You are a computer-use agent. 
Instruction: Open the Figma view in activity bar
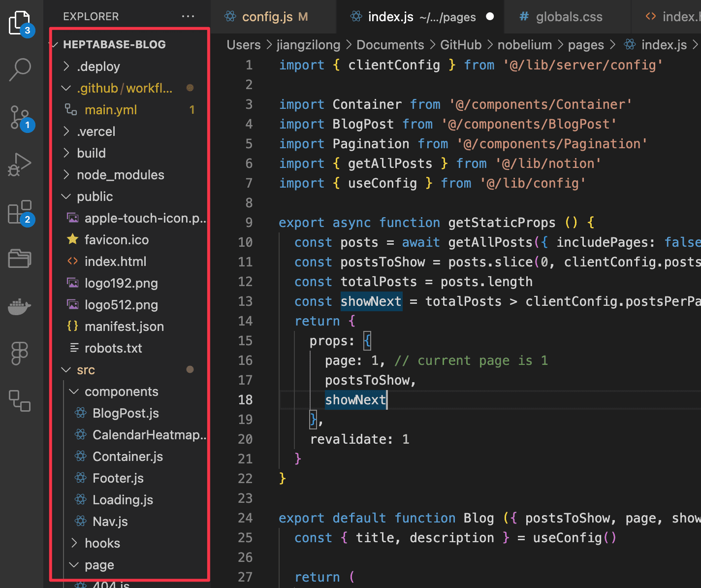pos(20,353)
